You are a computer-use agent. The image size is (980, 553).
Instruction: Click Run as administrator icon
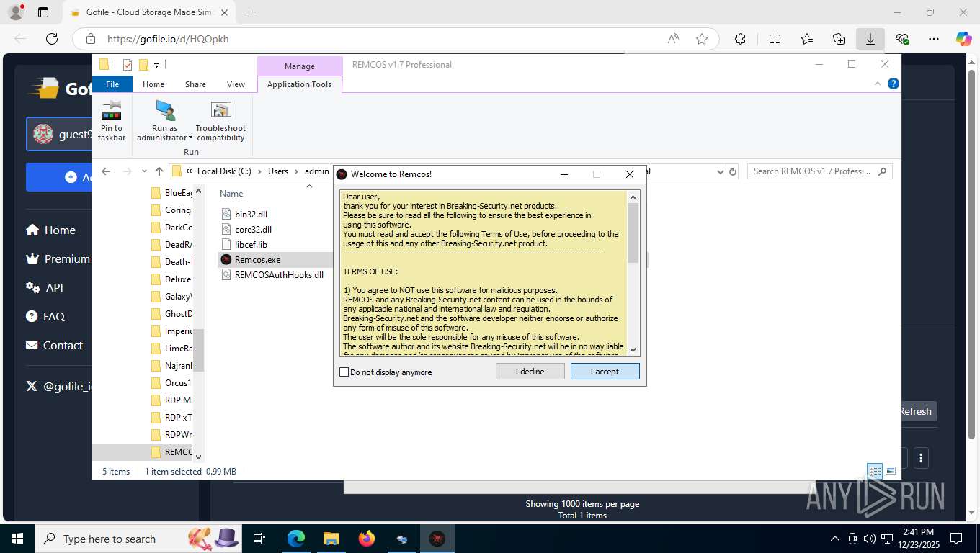[164, 109]
